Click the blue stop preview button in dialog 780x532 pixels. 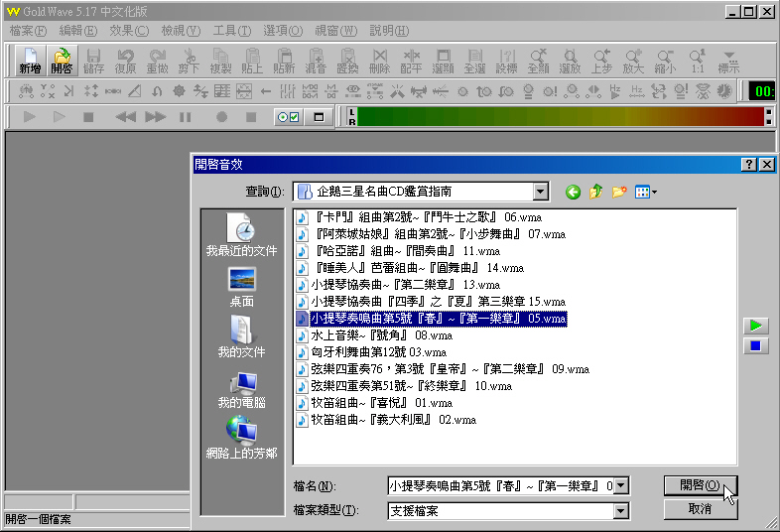click(755, 345)
